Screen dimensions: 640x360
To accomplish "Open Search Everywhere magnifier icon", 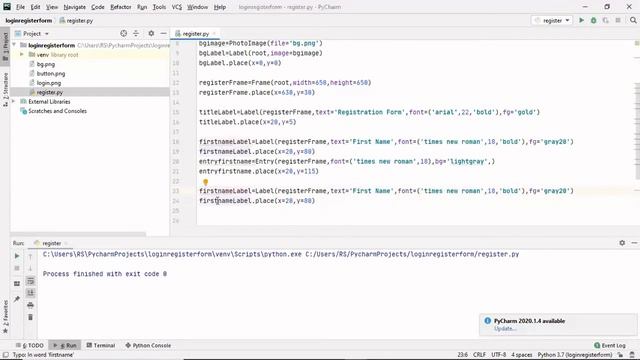I will point(633,20).
